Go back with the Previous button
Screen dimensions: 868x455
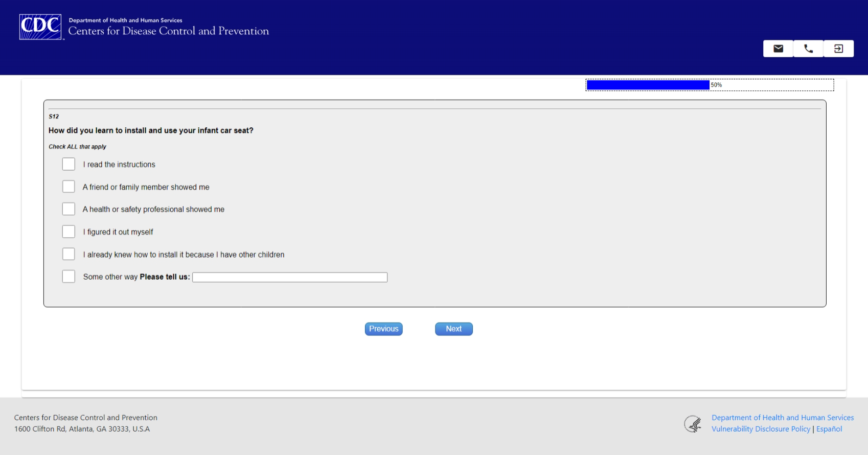(384, 329)
